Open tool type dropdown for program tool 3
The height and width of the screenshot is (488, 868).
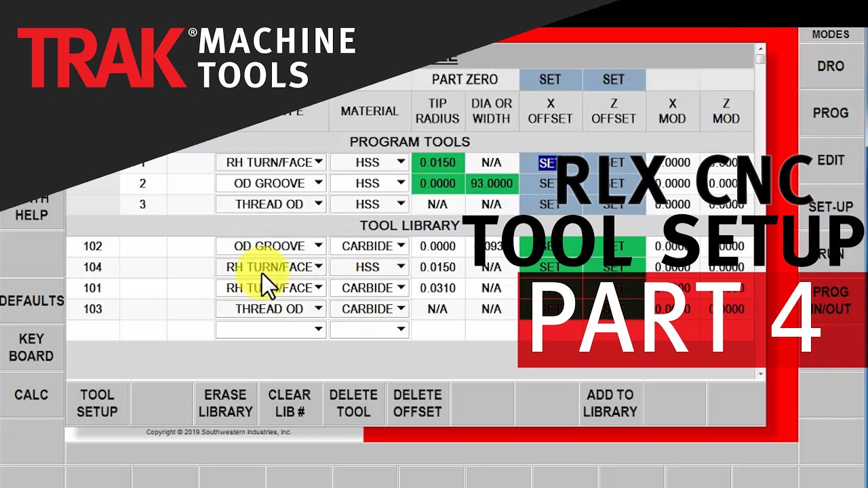click(271, 204)
